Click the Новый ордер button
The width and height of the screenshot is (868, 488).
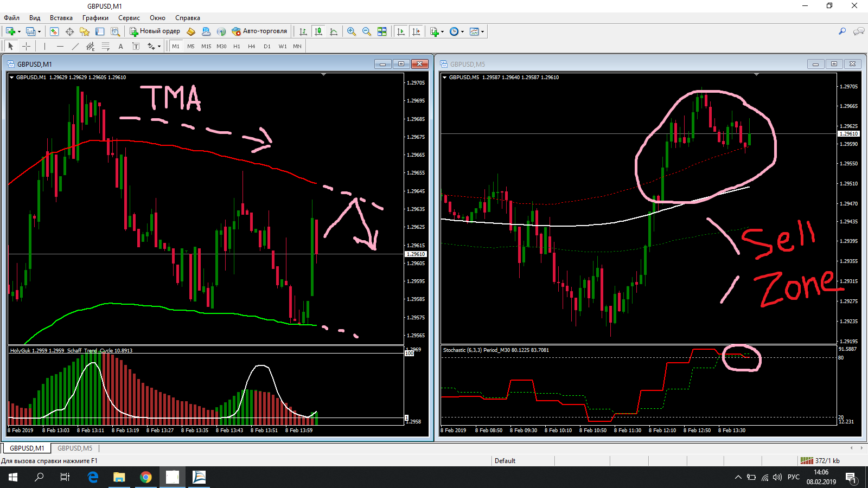pyautogui.click(x=155, y=31)
